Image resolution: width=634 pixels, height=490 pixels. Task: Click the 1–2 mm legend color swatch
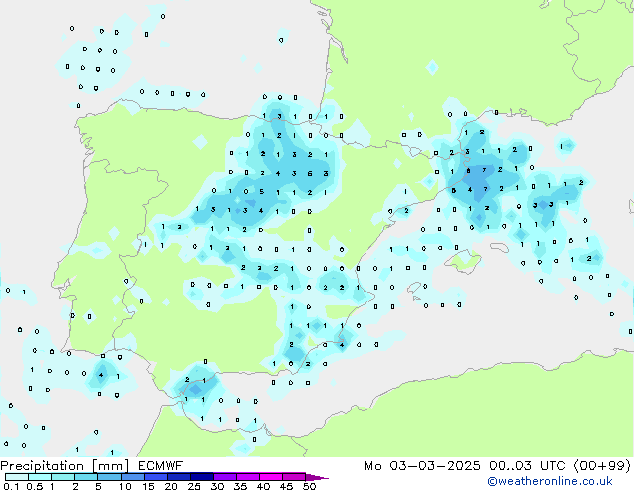pos(63,477)
